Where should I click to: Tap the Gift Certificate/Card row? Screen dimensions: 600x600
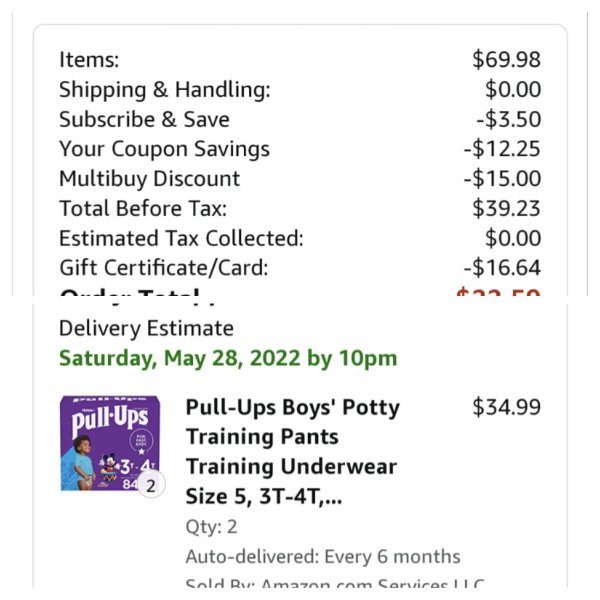click(x=300, y=267)
